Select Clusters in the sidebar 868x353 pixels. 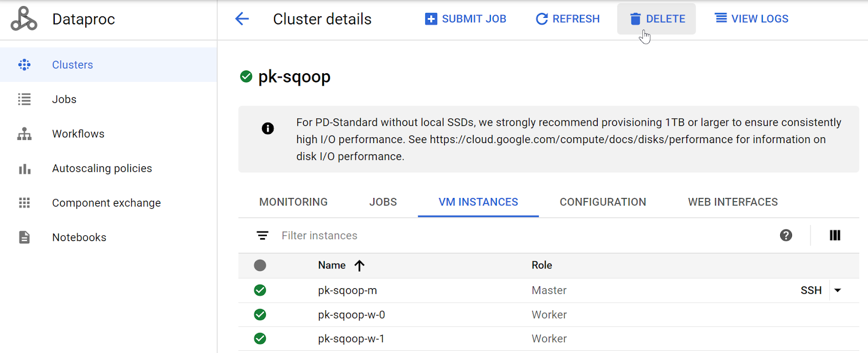(108, 65)
